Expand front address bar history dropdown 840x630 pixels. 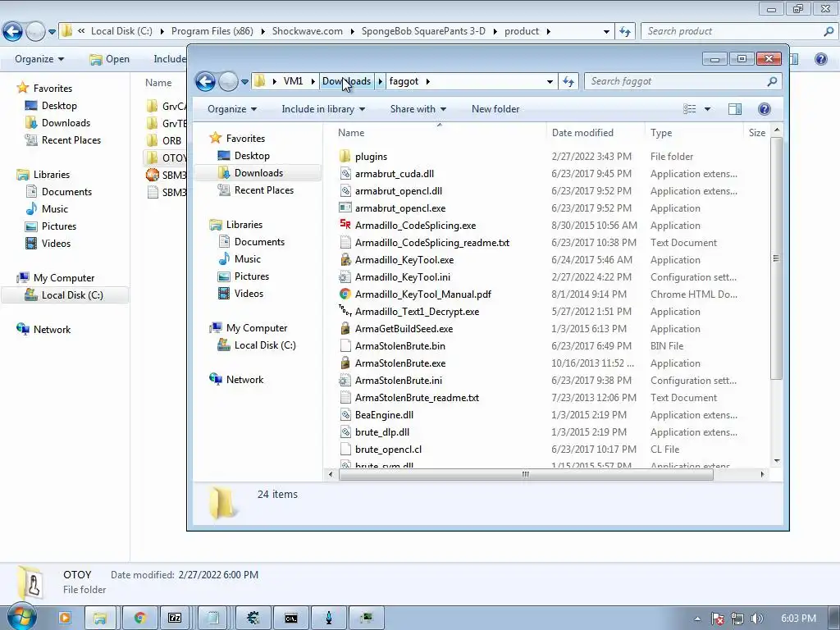(550, 81)
